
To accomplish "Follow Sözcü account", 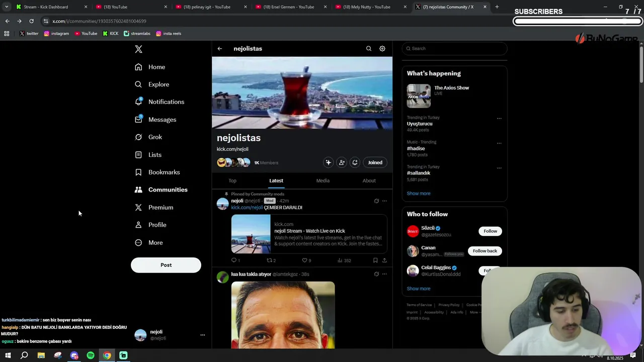I will [x=490, y=231].
